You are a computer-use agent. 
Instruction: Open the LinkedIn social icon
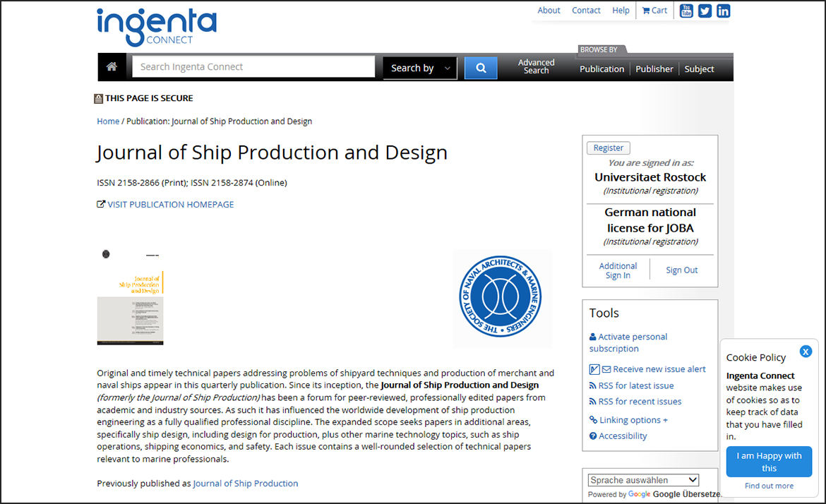tap(723, 11)
